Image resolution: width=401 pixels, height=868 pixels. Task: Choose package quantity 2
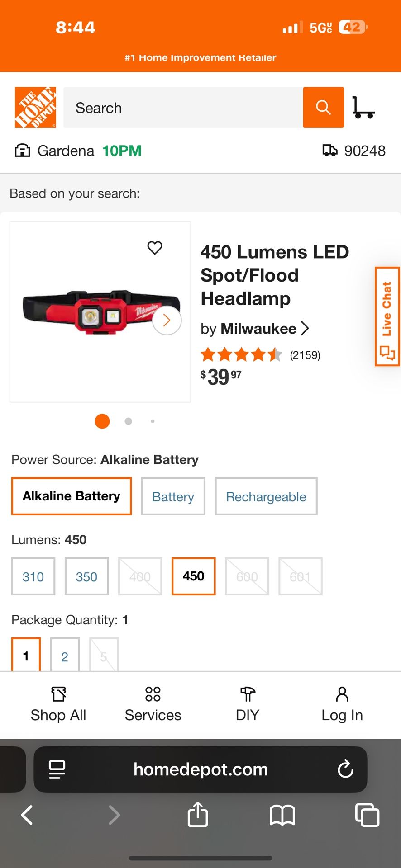[x=65, y=656]
